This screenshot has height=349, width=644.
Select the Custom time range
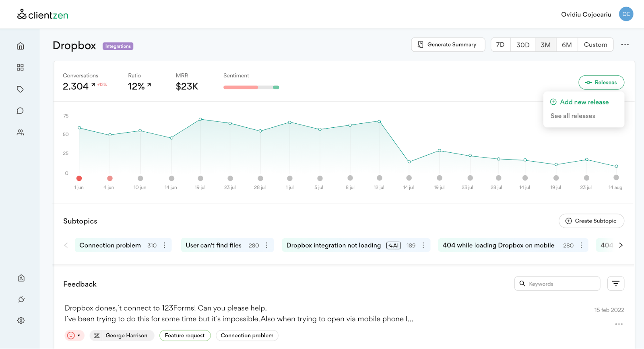[x=595, y=45]
